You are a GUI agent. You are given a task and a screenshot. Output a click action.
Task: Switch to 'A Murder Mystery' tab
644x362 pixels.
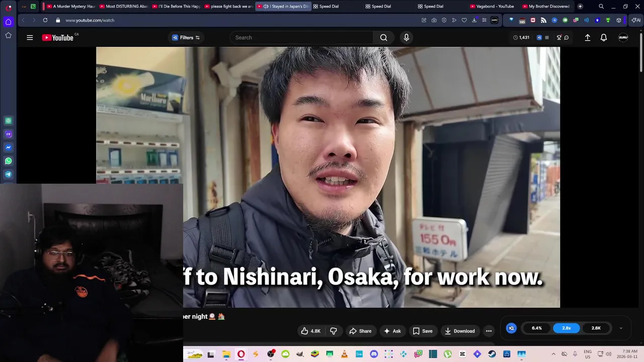70,7
